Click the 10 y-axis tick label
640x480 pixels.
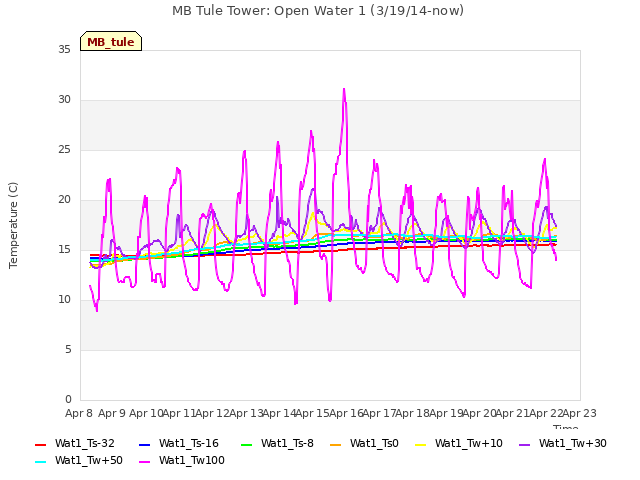click(x=64, y=300)
